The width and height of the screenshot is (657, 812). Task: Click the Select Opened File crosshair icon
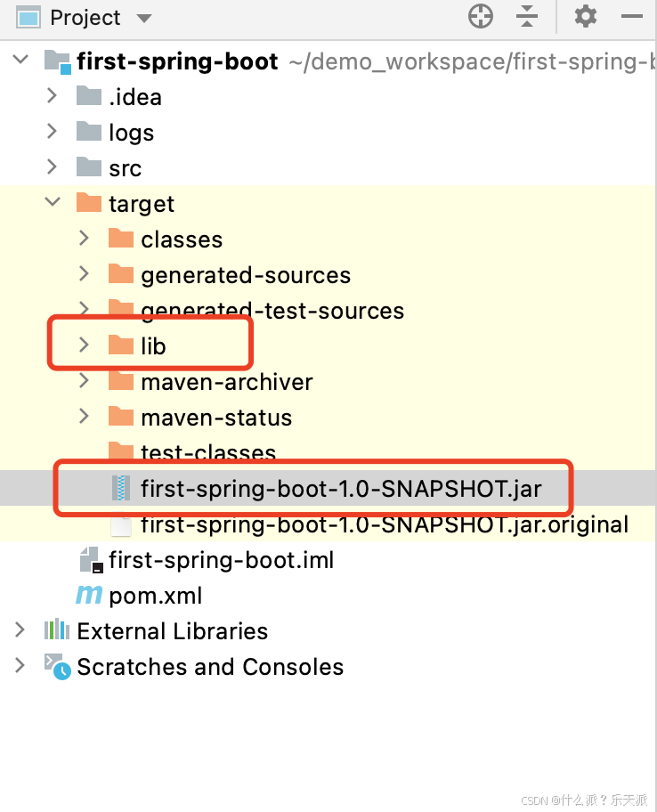480,16
